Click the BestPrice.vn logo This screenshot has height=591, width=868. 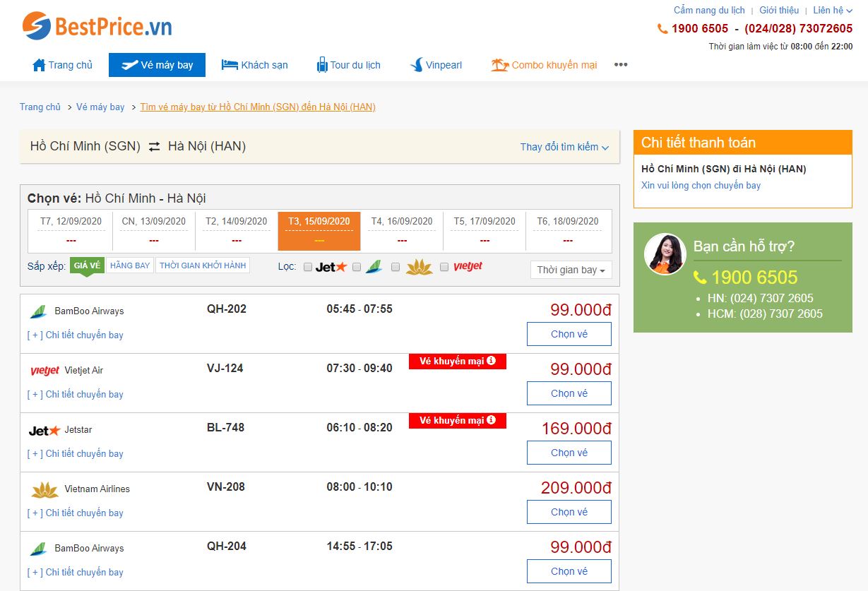pyautogui.click(x=97, y=27)
